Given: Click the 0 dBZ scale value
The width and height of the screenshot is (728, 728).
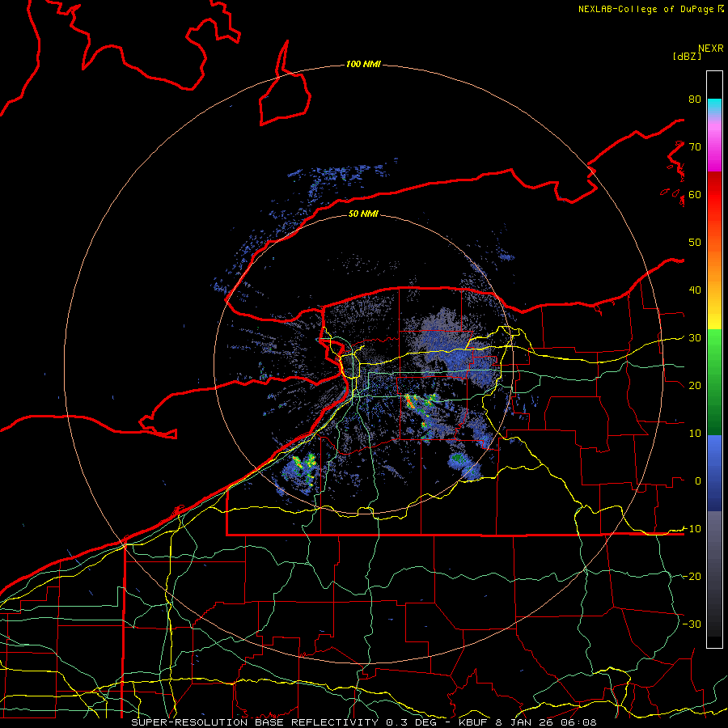Looking at the screenshot, I should (x=698, y=481).
